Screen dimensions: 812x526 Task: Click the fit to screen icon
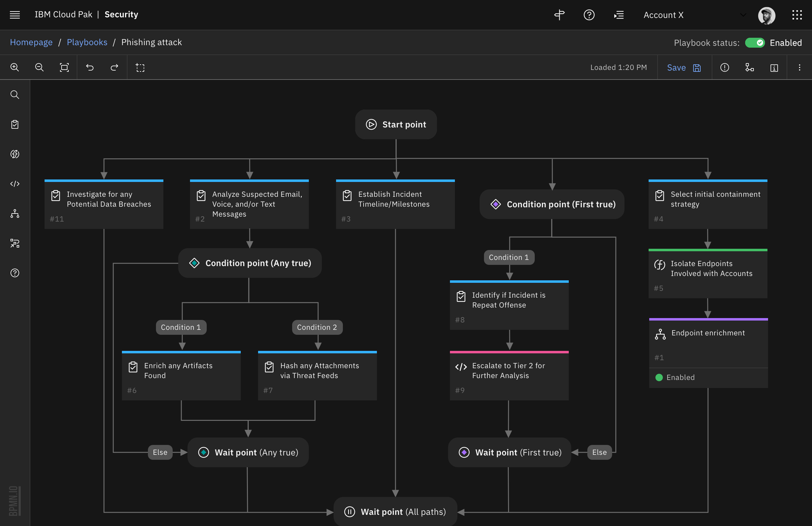pos(64,67)
